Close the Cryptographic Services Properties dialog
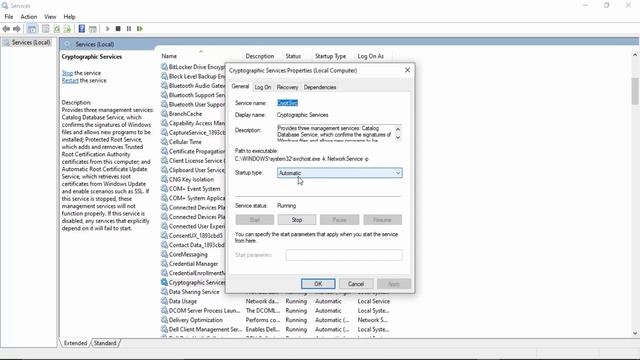 coord(407,70)
